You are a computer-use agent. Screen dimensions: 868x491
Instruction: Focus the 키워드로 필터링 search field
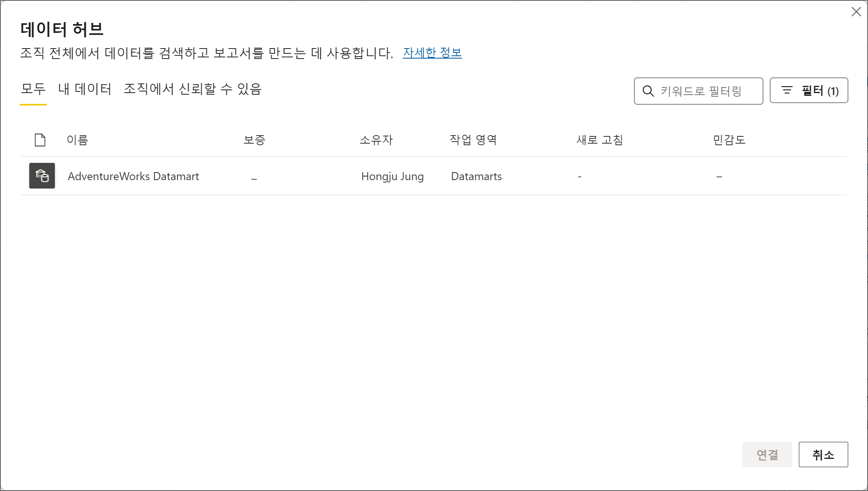click(705, 91)
